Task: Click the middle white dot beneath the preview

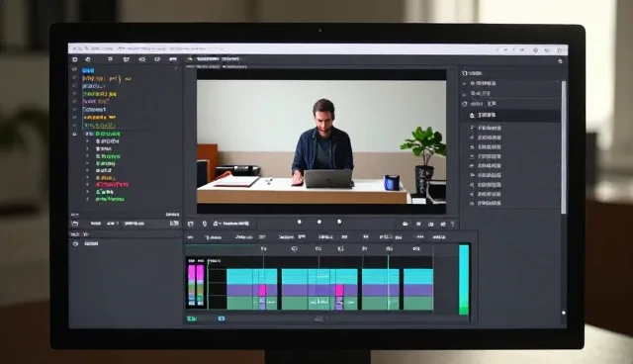Action: click(319, 222)
